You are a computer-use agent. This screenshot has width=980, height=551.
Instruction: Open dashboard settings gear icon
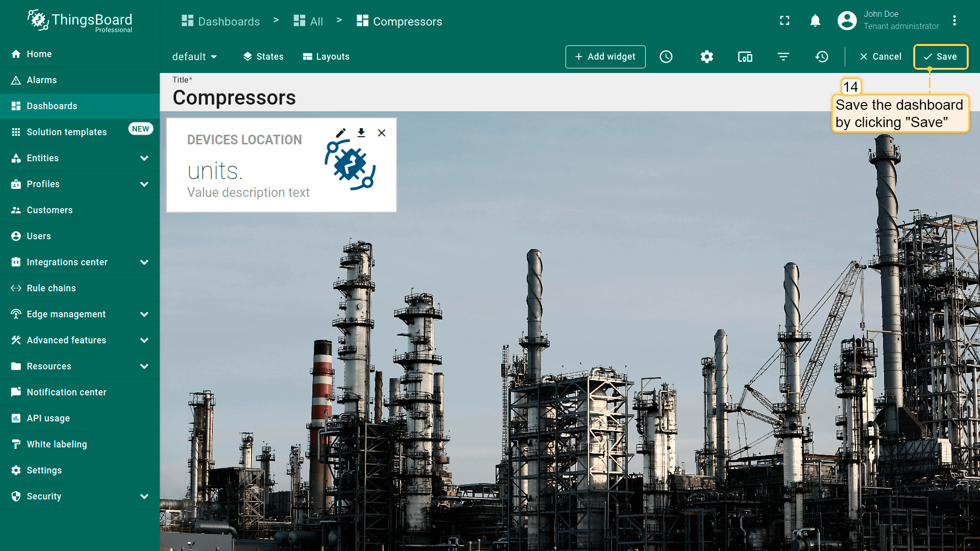706,57
